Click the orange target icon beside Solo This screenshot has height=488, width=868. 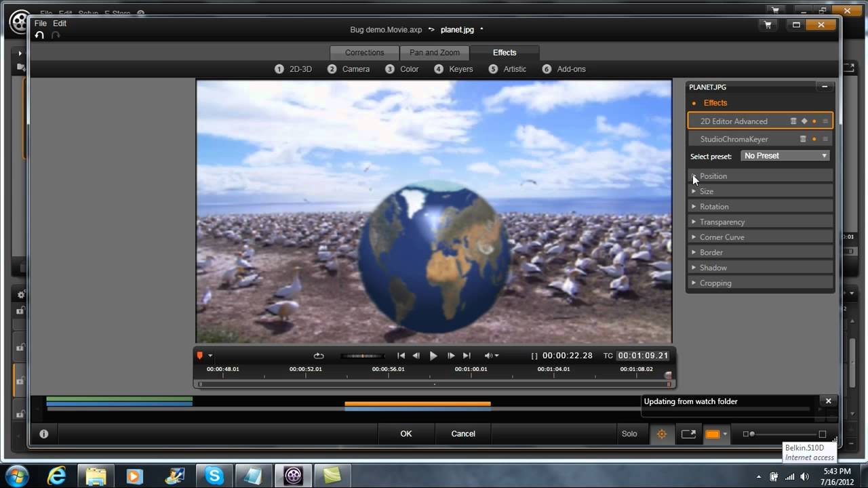[662, 434]
